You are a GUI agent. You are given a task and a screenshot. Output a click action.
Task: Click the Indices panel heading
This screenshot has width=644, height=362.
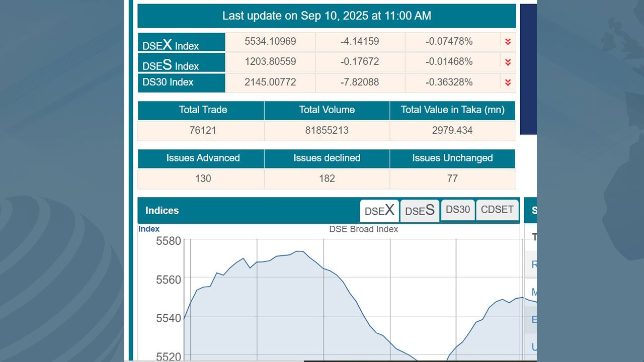click(162, 211)
